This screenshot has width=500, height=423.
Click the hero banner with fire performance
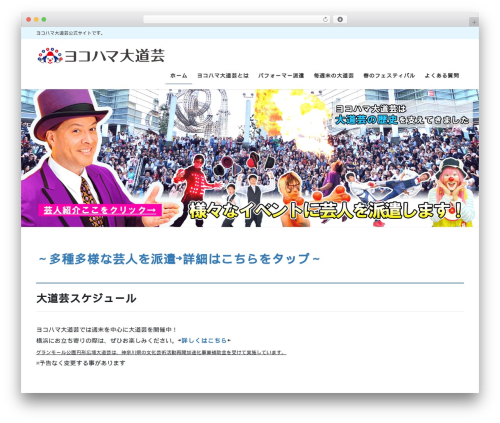[250, 158]
